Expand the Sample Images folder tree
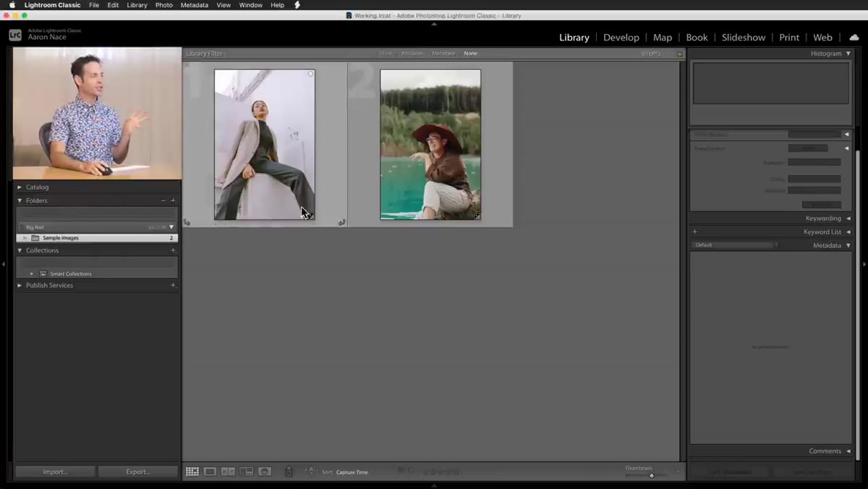The height and width of the screenshot is (489, 868). coord(25,238)
